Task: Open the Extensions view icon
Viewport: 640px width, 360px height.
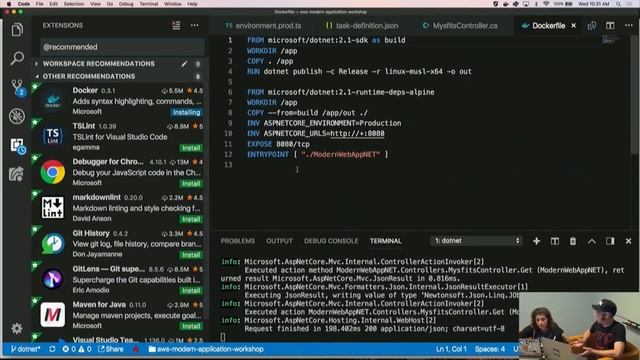Action: 17,146
